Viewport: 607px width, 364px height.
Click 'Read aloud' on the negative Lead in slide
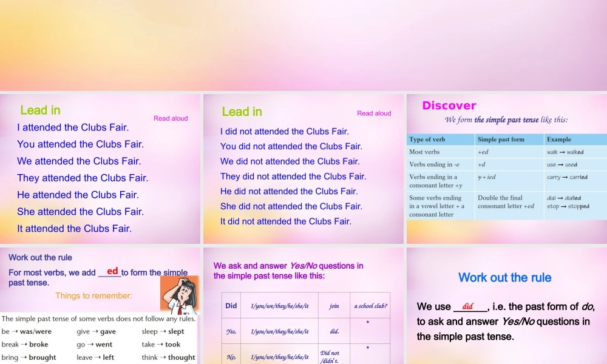click(x=374, y=113)
